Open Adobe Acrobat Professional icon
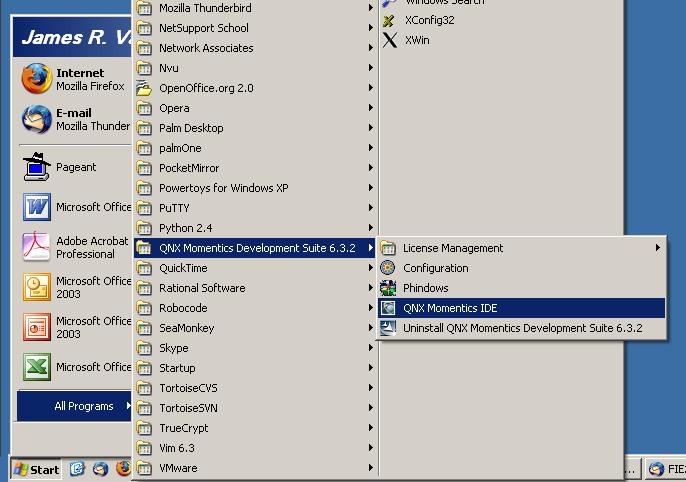 tap(37, 247)
